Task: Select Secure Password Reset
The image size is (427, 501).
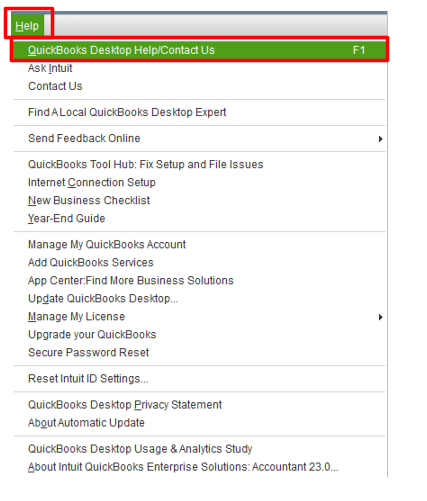Action: (199, 352)
